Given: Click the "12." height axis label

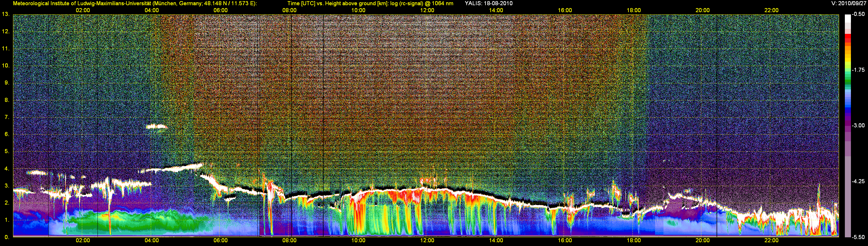Looking at the screenshot, I should pos(5,32).
